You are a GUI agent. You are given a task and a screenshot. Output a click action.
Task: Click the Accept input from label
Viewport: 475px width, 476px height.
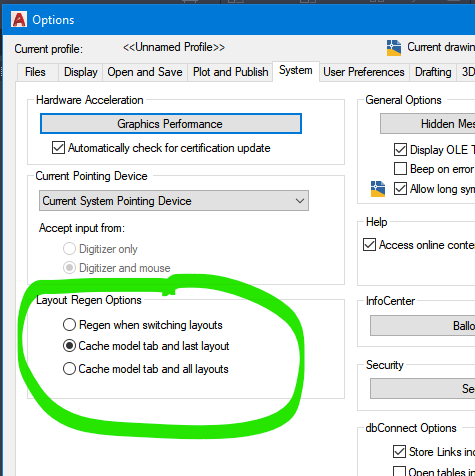tap(82, 228)
